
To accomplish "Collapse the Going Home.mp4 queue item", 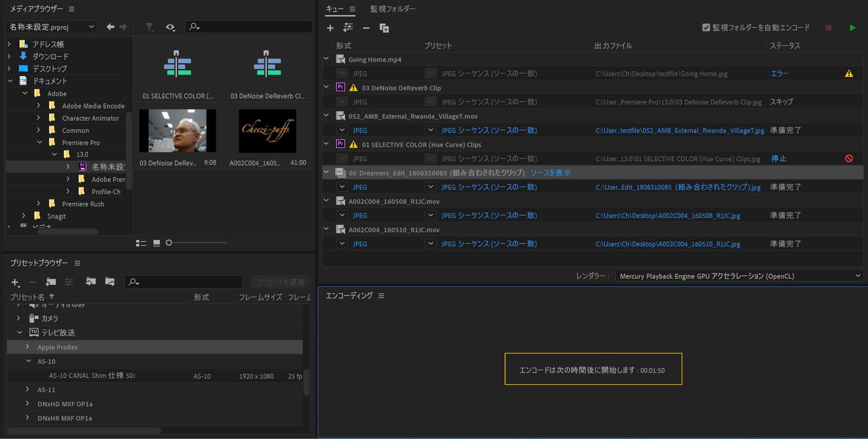I will [326, 59].
